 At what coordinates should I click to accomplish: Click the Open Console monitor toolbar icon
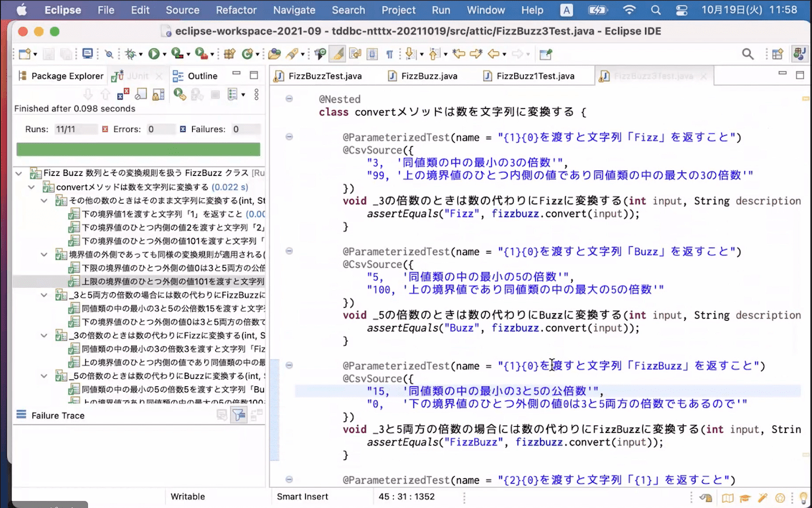[87, 54]
